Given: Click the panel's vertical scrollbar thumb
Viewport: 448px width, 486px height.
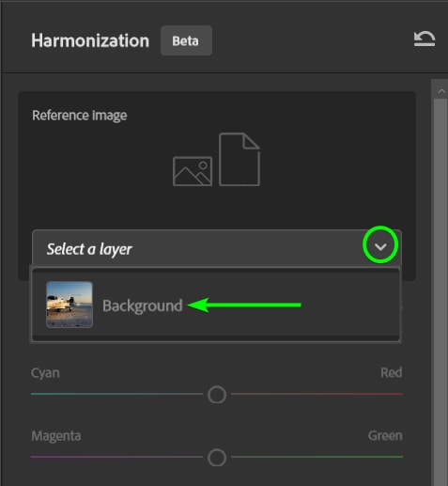Looking at the screenshot, I should 440,291.
